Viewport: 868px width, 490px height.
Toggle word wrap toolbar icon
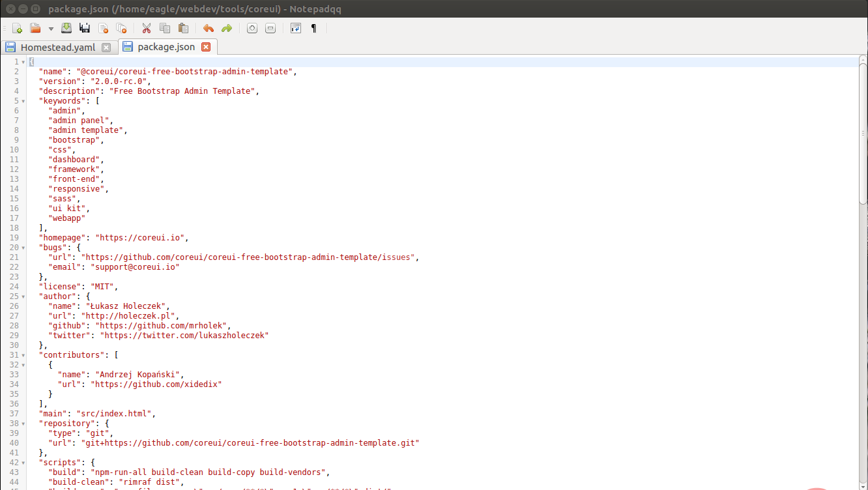[296, 29]
